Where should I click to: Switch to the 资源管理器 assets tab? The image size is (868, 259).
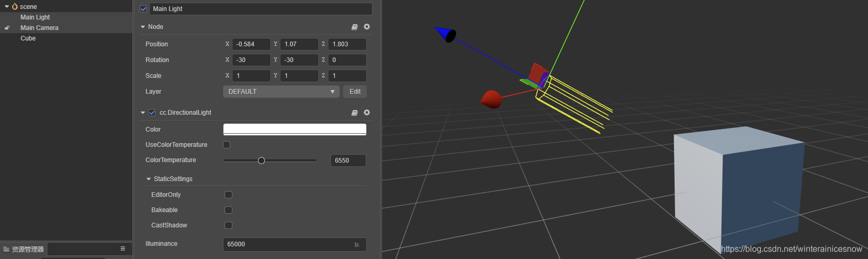point(24,249)
